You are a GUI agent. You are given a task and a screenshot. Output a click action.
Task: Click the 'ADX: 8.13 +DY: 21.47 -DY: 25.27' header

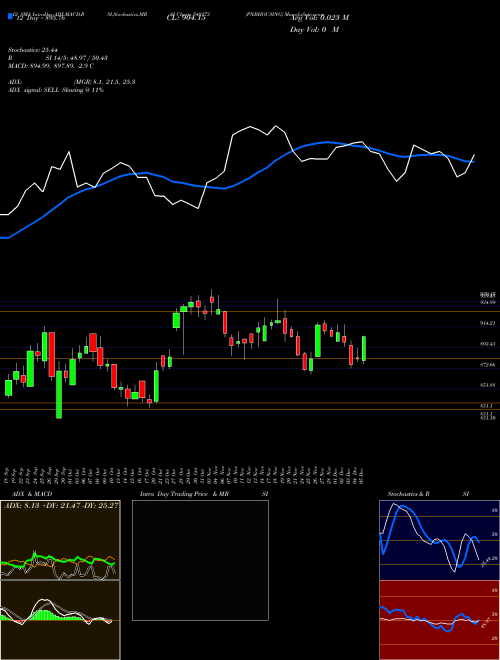click(61, 505)
